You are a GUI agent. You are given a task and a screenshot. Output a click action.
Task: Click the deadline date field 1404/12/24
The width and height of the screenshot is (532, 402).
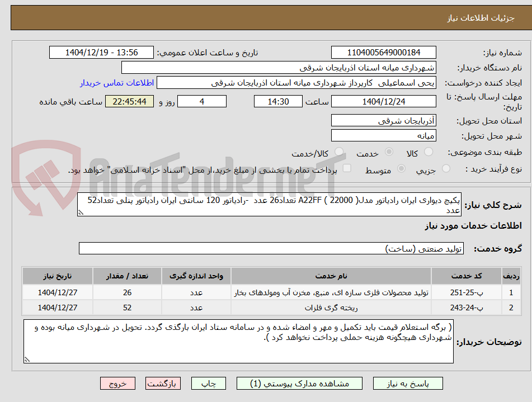(383, 101)
